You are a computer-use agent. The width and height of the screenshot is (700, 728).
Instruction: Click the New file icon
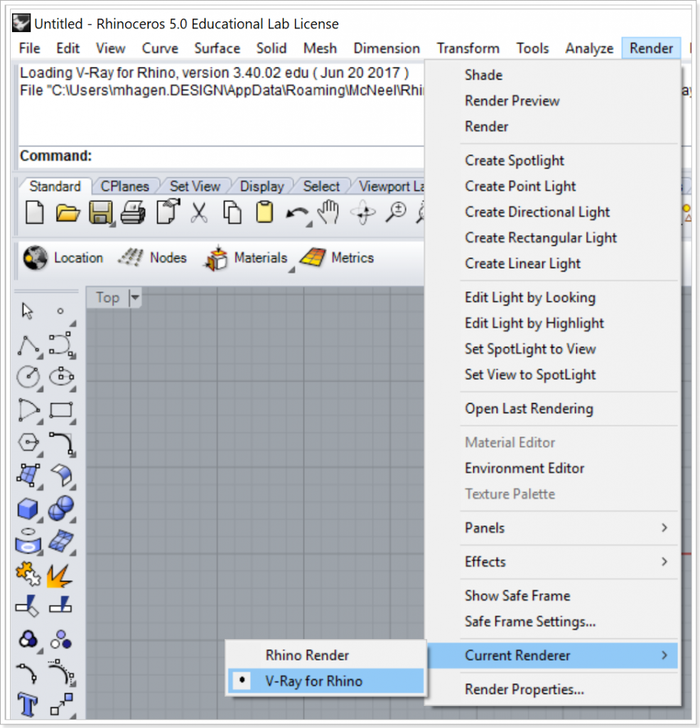pos(35,213)
